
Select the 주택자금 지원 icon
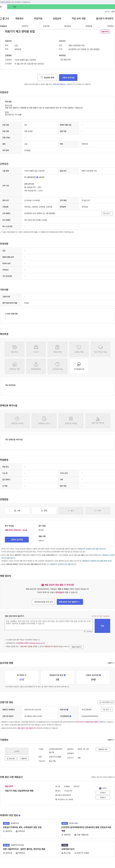click(14, 366)
